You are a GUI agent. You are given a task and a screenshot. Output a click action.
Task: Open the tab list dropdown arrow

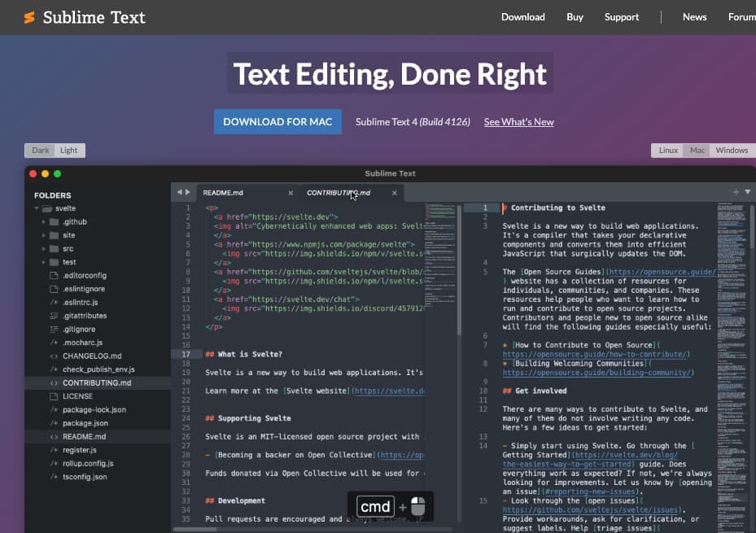(x=747, y=192)
